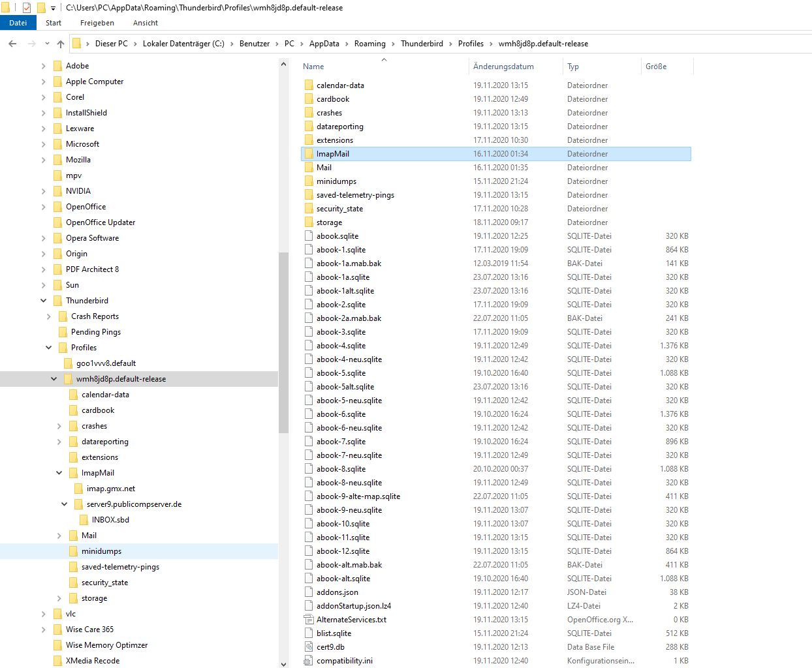Collapse the ImapMail tree node
812x668 pixels.
(59, 473)
